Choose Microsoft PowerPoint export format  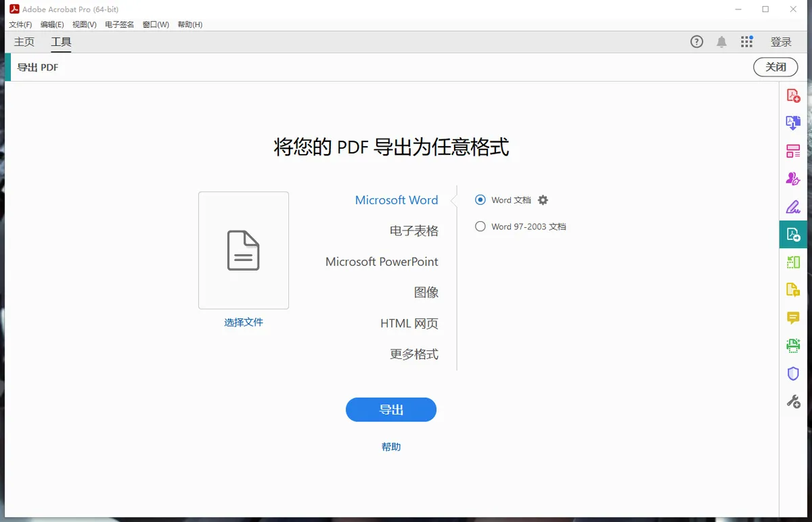coord(382,262)
